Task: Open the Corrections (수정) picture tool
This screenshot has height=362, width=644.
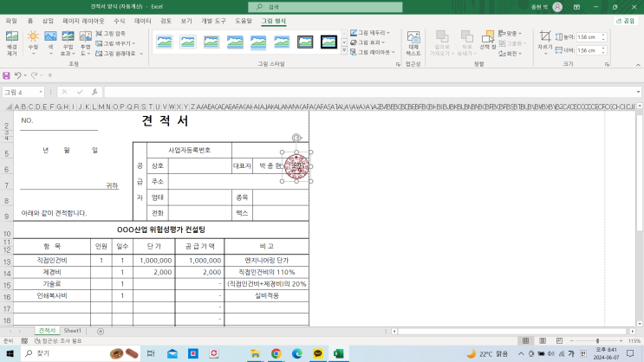Action: 33,42
